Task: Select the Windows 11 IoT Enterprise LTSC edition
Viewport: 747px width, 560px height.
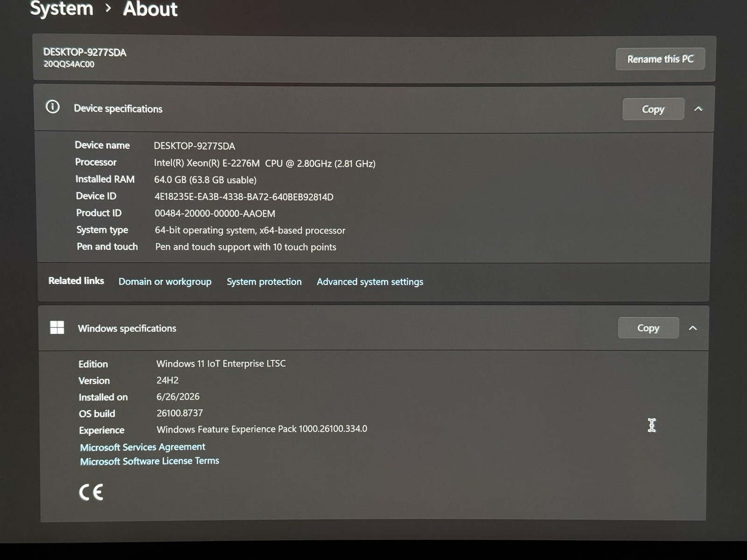Action: (221, 364)
